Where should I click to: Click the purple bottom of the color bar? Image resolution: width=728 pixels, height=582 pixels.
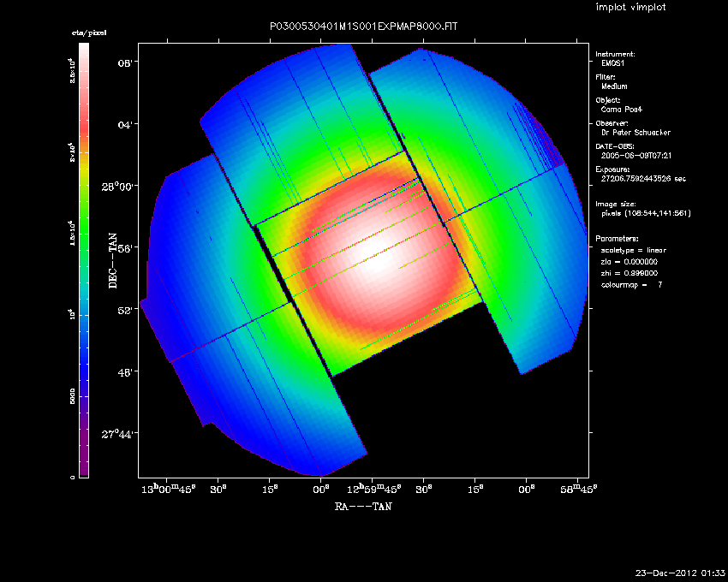tap(83, 469)
